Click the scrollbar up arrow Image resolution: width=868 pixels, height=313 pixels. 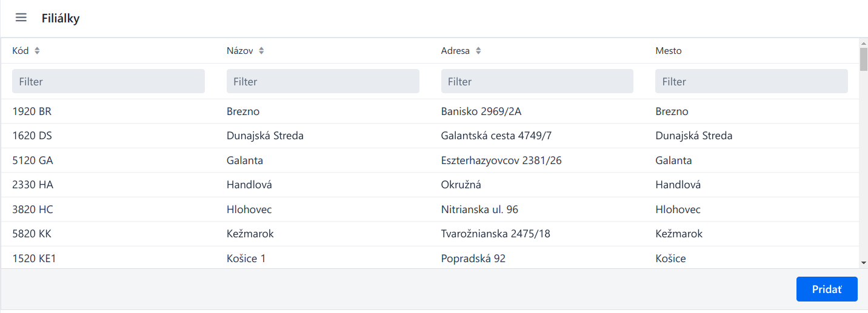863,42
